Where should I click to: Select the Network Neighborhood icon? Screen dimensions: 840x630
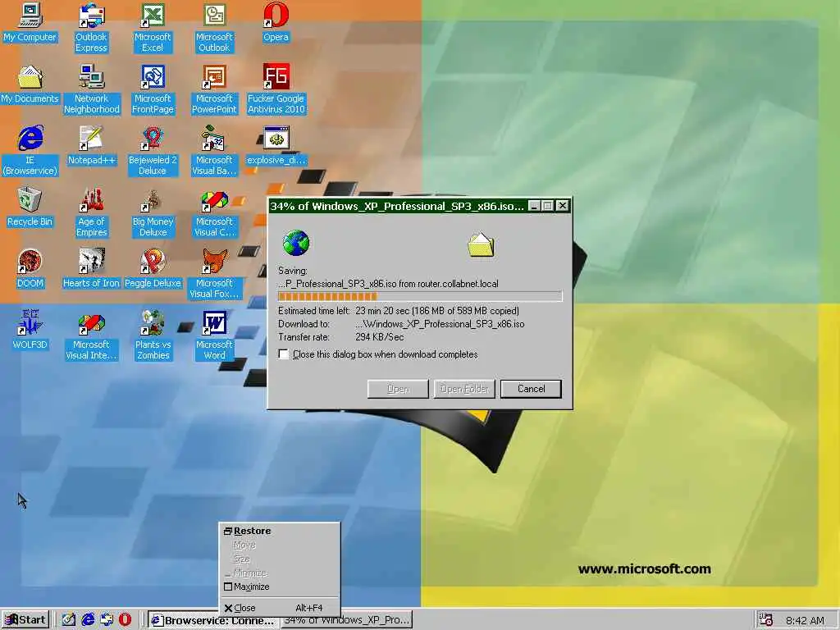91,89
